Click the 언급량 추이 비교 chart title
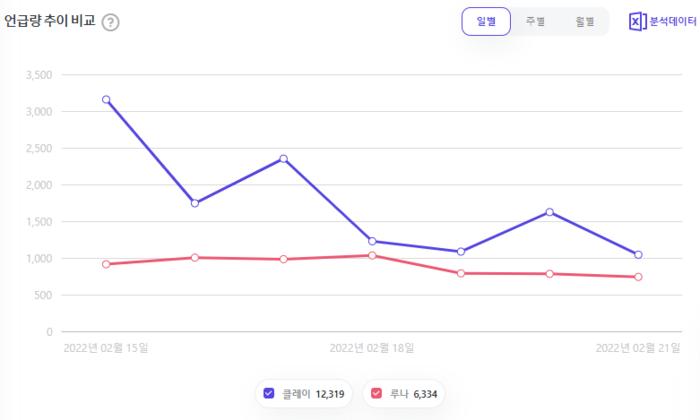Viewport: 700px width, 420px height. coord(51,21)
